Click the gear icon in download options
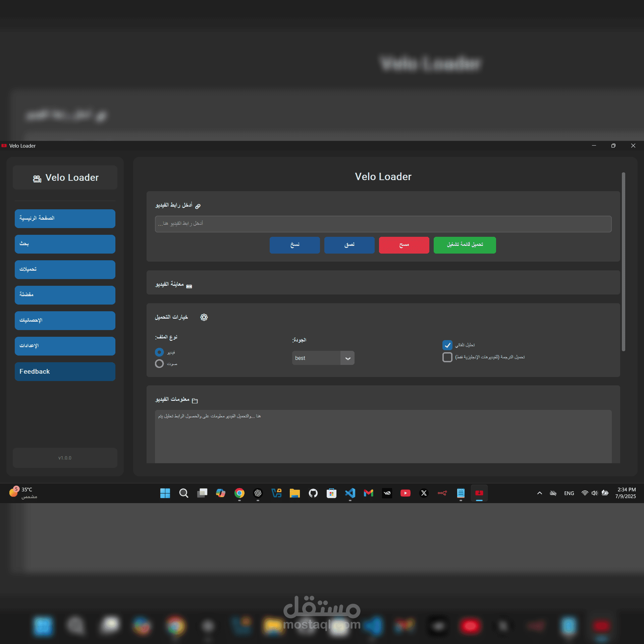 coord(204,317)
